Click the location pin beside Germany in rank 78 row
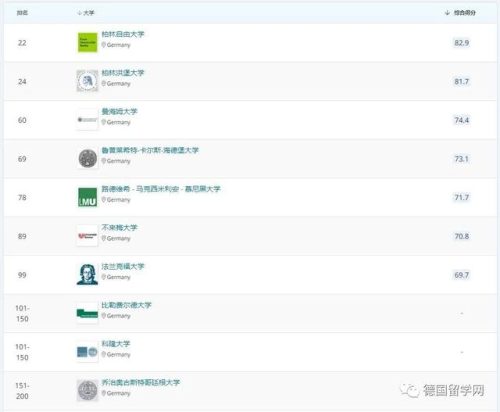 click(104, 199)
